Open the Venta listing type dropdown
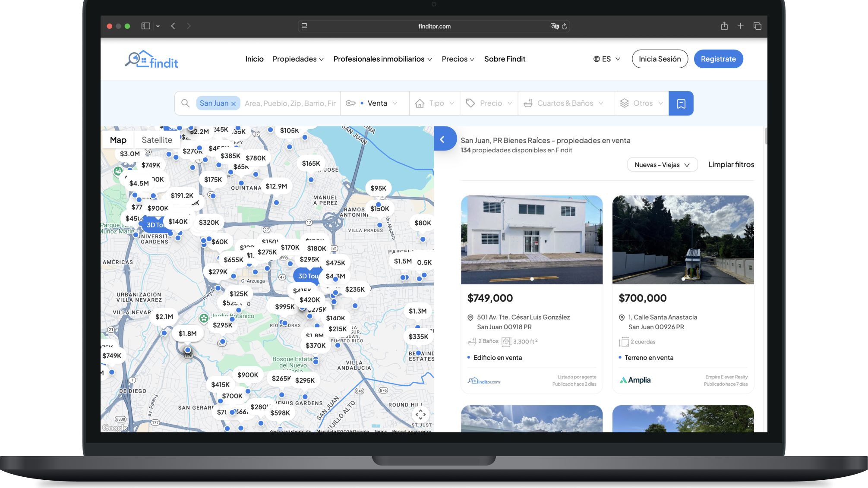Image resolution: width=868 pixels, height=488 pixels. [x=378, y=104]
